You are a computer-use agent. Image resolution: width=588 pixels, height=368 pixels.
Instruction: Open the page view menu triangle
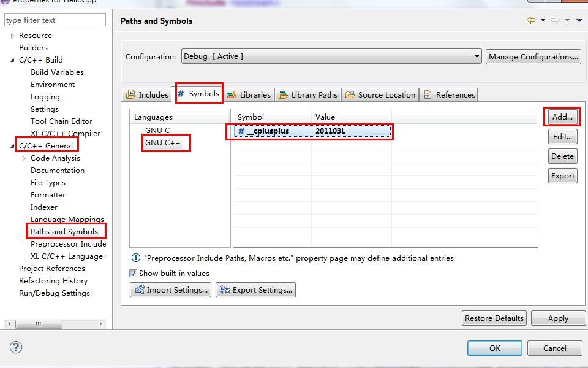[579, 21]
